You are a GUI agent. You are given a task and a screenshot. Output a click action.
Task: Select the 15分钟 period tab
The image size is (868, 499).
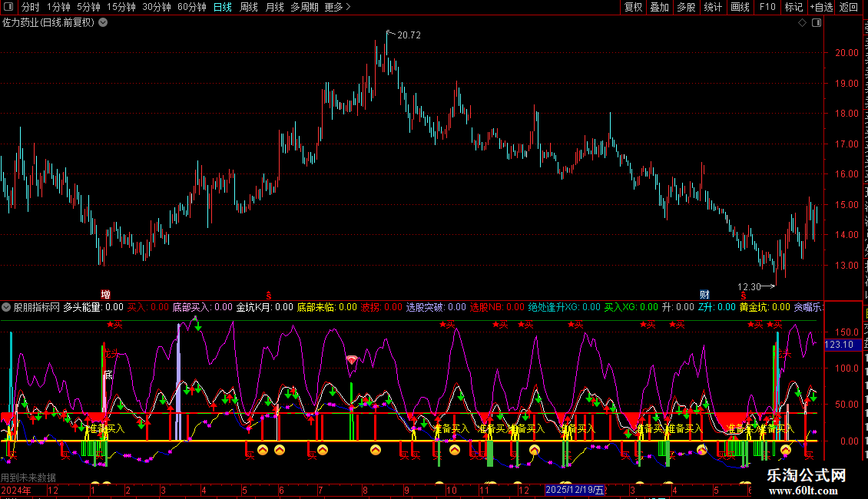coord(121,7)
